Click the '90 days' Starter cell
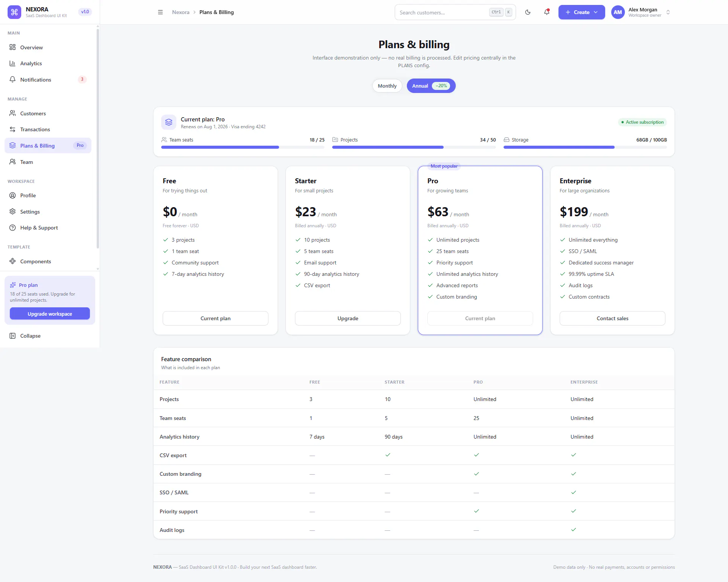The width and height of the screenshot is (728, 582). [394, 437]
